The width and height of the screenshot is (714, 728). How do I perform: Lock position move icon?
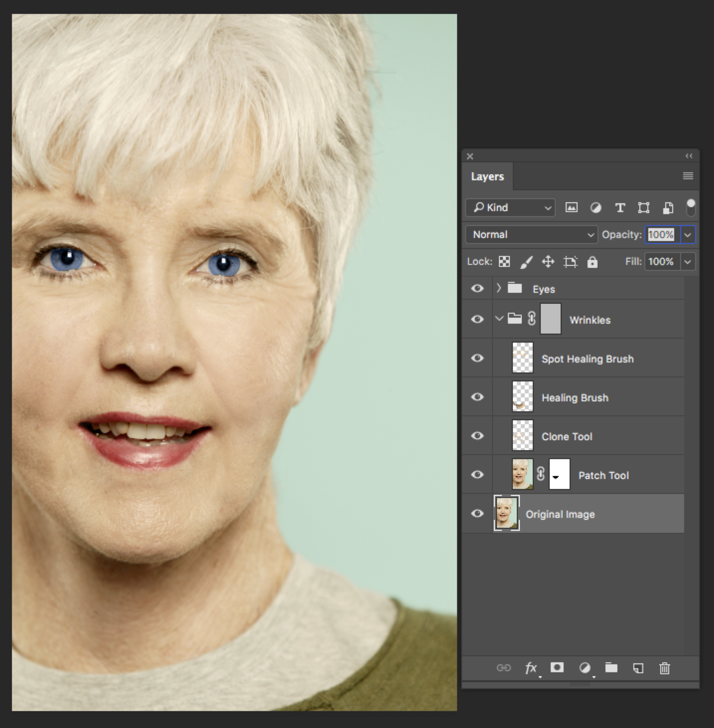pyautogui.click(x=548, y=261)
